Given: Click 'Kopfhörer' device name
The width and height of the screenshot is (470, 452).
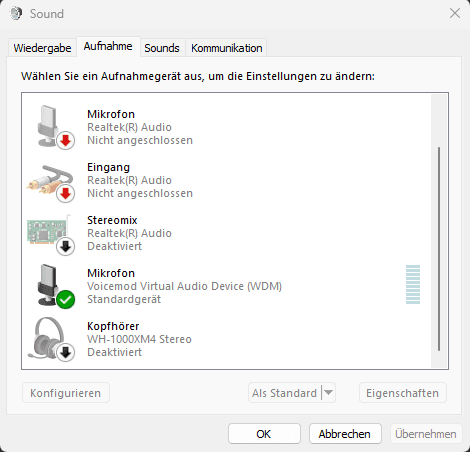Looking at the screenshot, I should pos(113,326).
